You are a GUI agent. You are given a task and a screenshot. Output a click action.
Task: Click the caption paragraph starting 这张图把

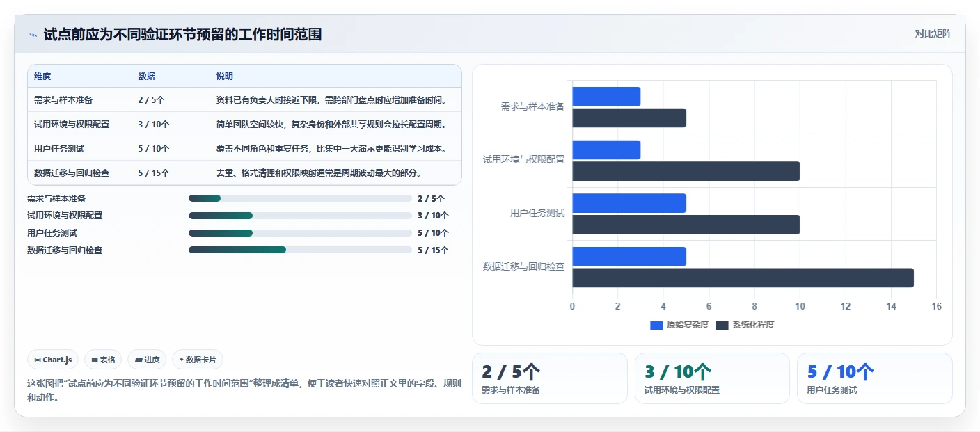[244, 391]
